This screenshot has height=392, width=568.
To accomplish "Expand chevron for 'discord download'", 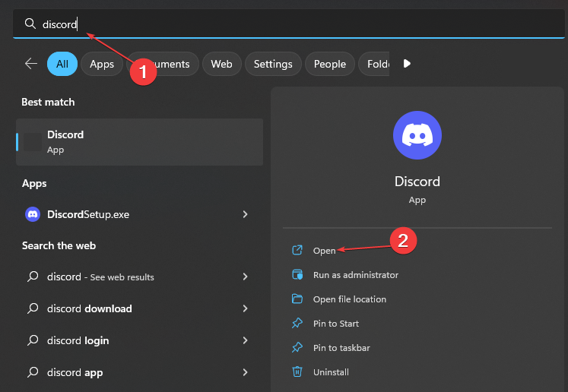I will [x=246, y=308].
